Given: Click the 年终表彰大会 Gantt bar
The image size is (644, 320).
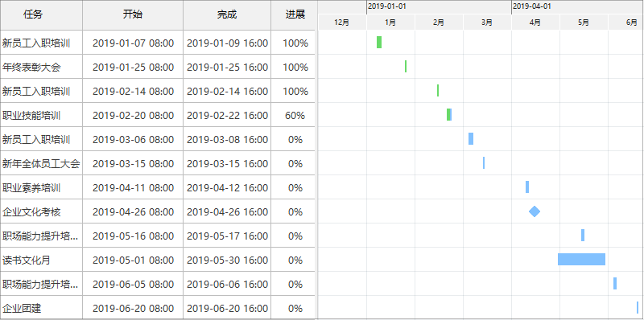Looking at the screenshot, I should pyautogui.click(x=406, y=67).
